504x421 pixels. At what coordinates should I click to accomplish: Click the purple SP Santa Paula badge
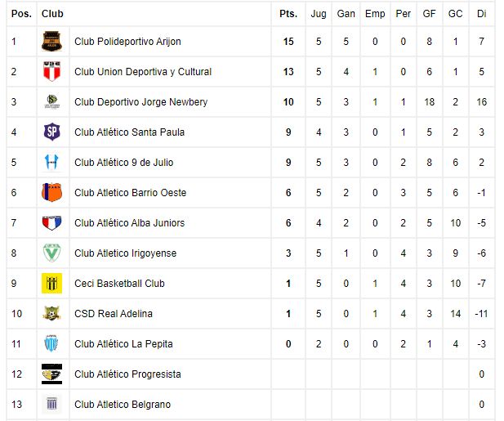pyautogui.click(x=51, y=132)
